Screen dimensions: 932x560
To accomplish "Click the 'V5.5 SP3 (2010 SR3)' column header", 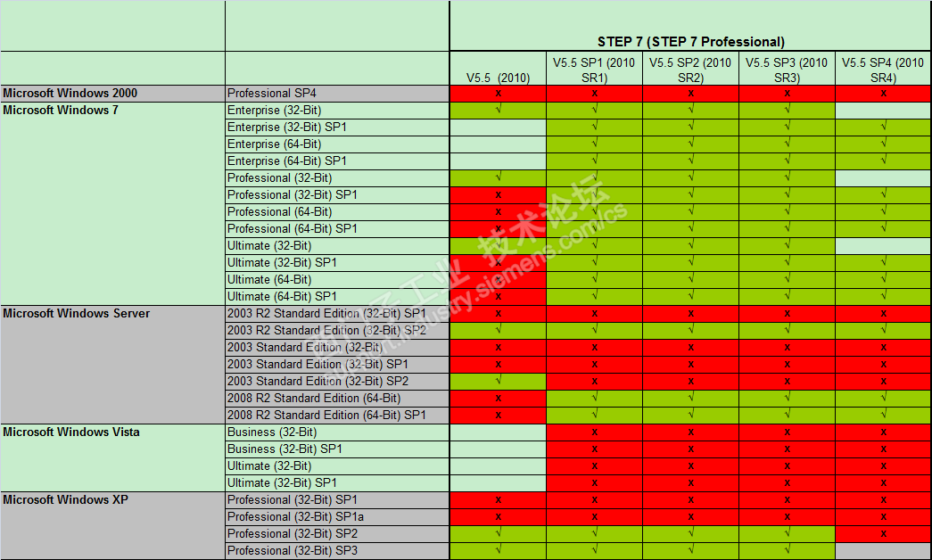I will (x=787, y=69).
